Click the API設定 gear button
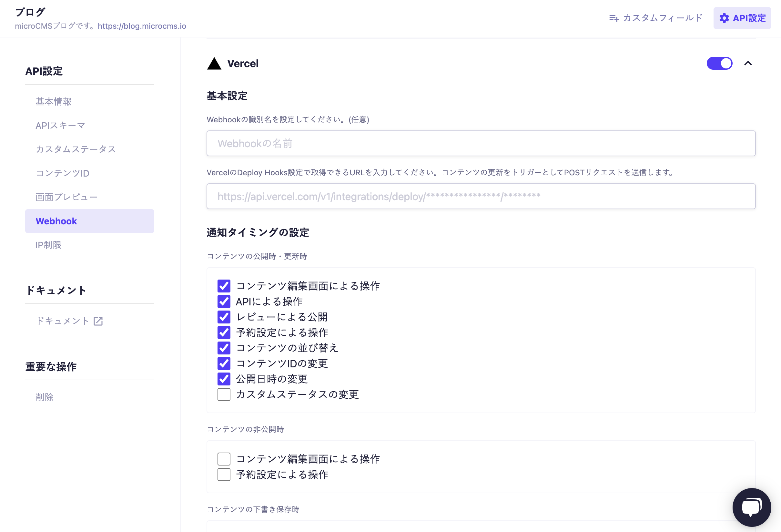This screenshot has width=781, height=532. [742, 18]
